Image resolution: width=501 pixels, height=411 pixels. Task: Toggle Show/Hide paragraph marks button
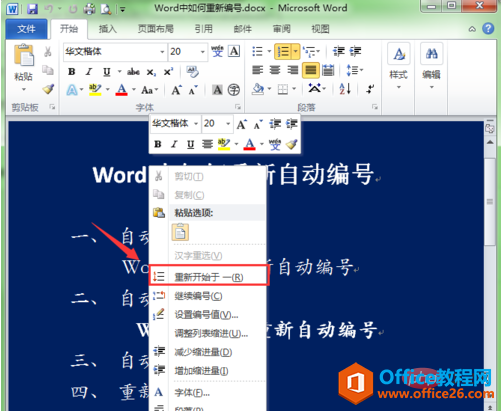(370, 89)
